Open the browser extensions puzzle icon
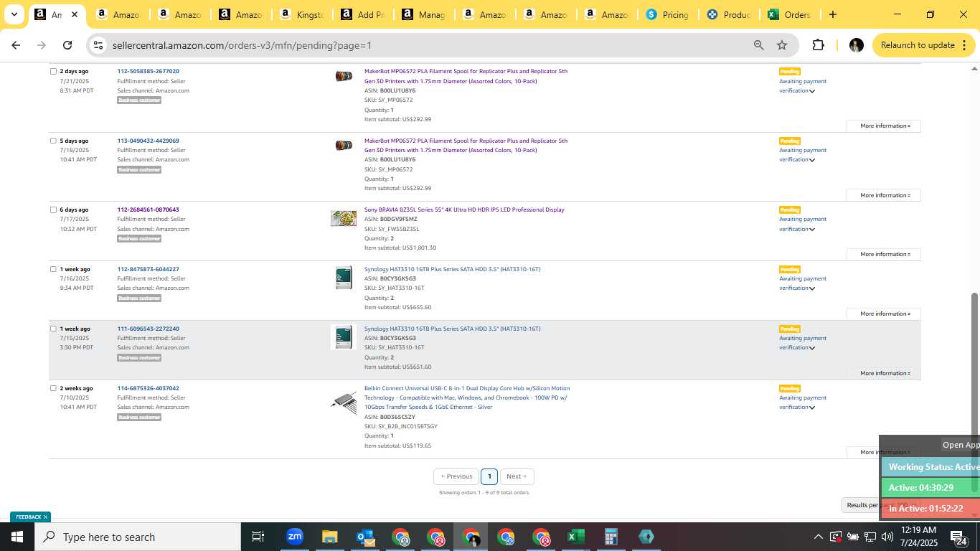The image size is (980, 551). point(818,45)
